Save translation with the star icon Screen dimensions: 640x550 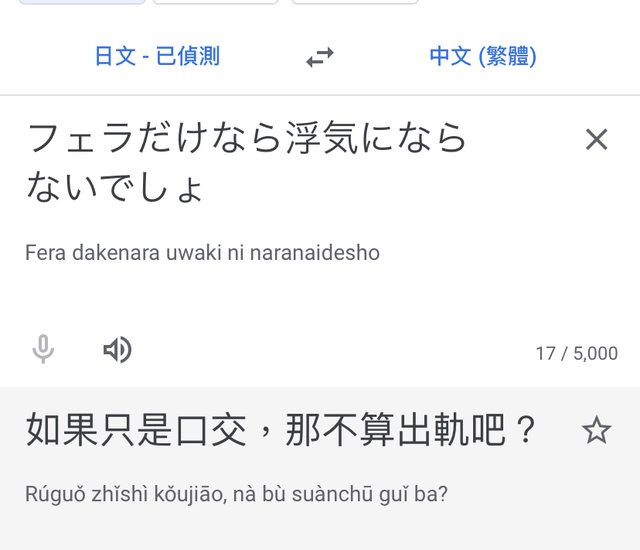point(596,431)
